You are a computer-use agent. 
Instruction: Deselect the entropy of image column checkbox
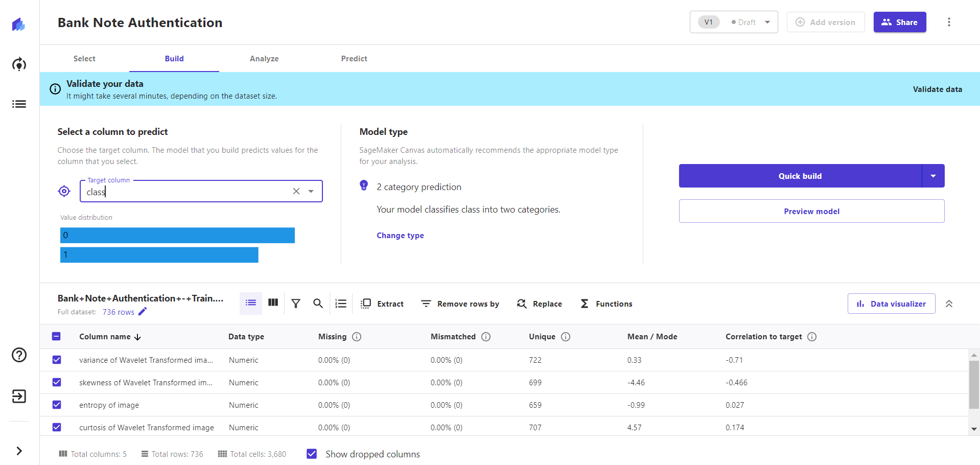pos(56,404)
